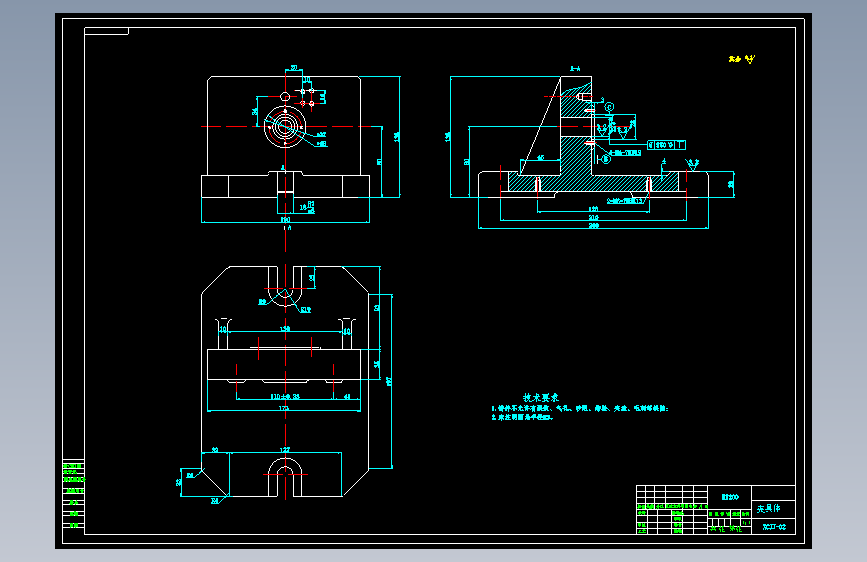867x562 pixels.
Task: Select the top U-shaped slot in plan view
Action: [x=285, y=286]
